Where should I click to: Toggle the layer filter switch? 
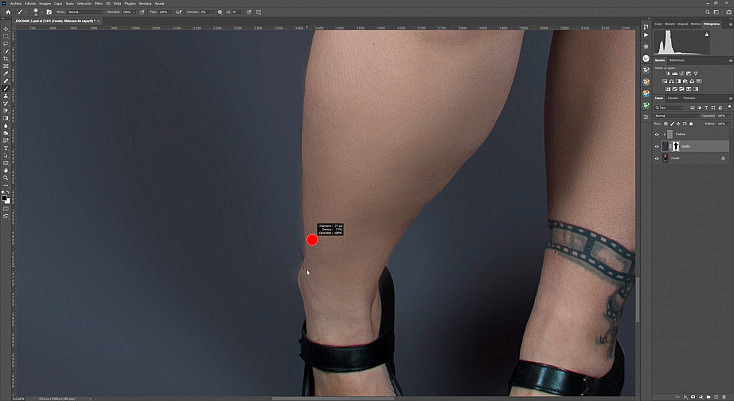[729, 108]
